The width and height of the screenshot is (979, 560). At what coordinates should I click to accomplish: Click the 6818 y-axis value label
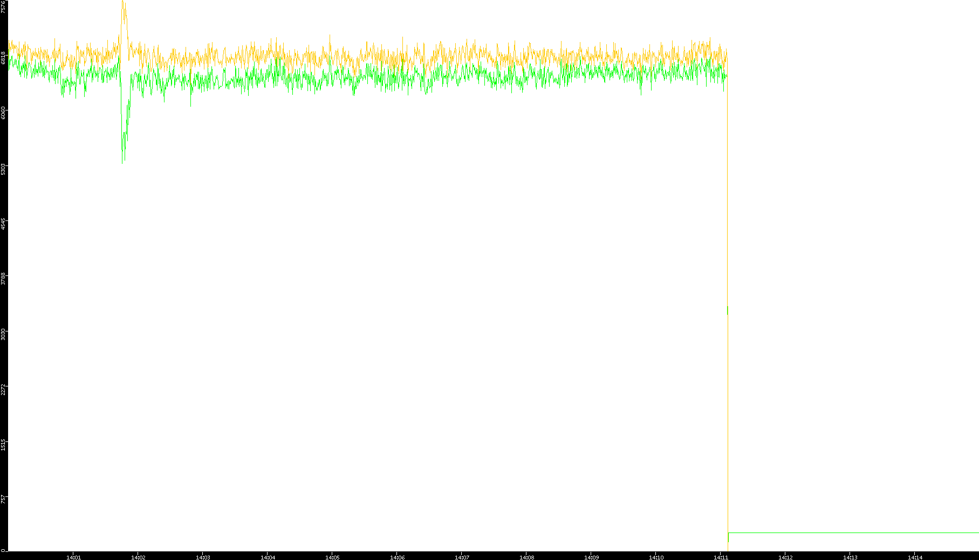4,58
